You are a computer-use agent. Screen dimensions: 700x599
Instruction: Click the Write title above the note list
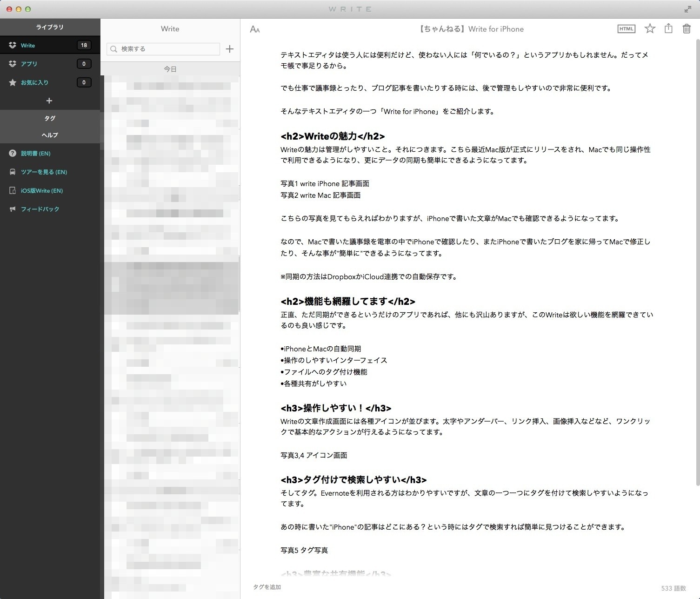point(170,29)
